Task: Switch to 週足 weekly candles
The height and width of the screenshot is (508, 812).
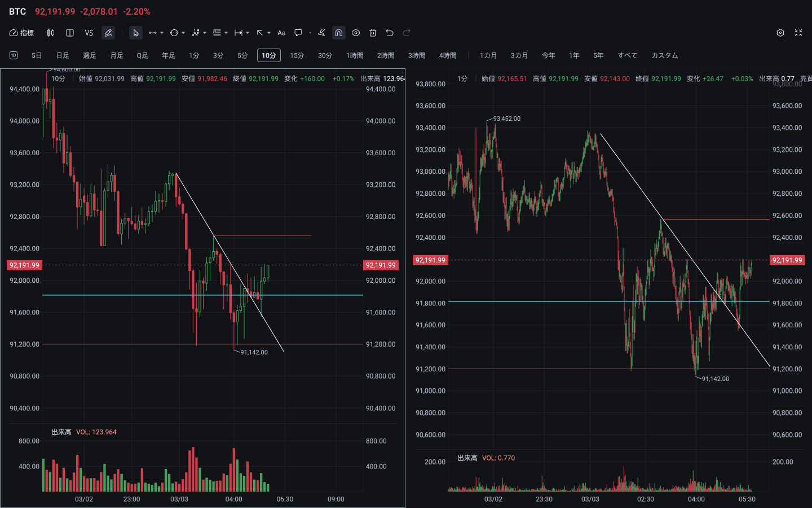Action: tap(90, 55)
